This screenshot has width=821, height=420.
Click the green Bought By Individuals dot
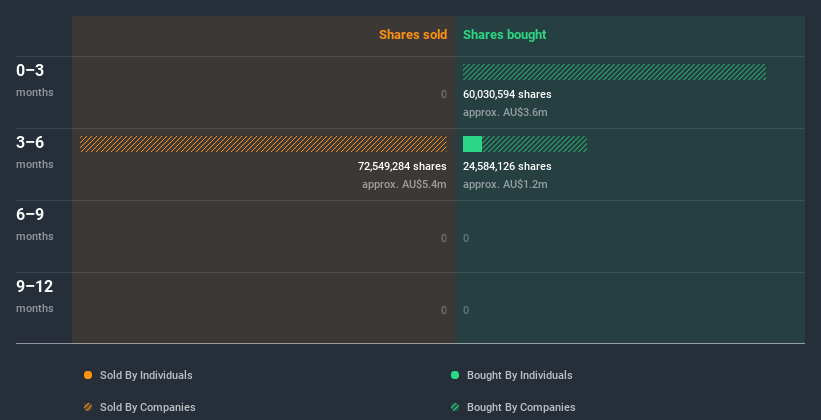click(455, 375)
